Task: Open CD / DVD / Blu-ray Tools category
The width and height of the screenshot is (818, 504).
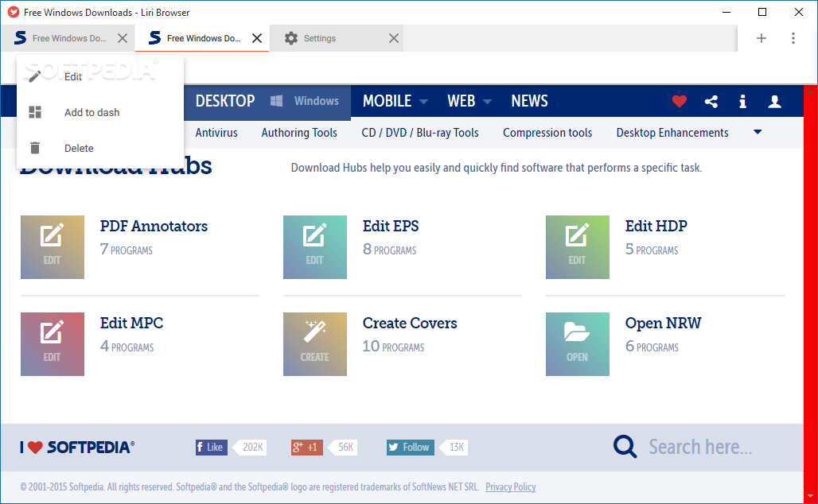Action: [x=420, y=133]
